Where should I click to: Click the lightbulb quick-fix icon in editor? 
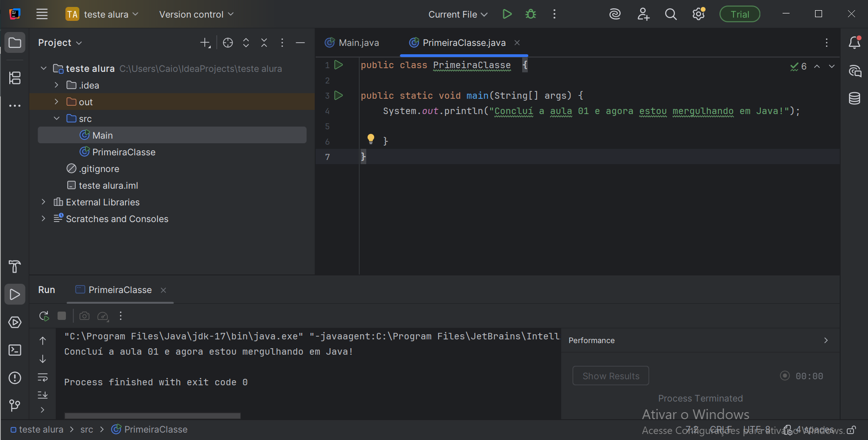pos(371,139)
